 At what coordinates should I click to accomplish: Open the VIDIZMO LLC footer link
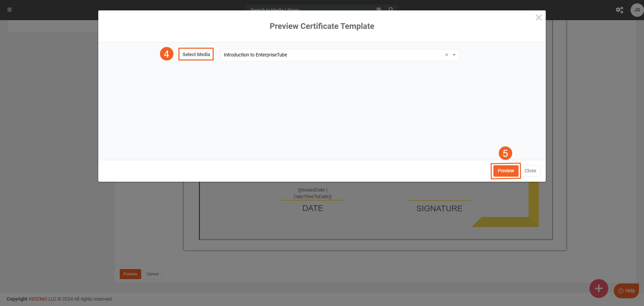[x=42, y=299]
